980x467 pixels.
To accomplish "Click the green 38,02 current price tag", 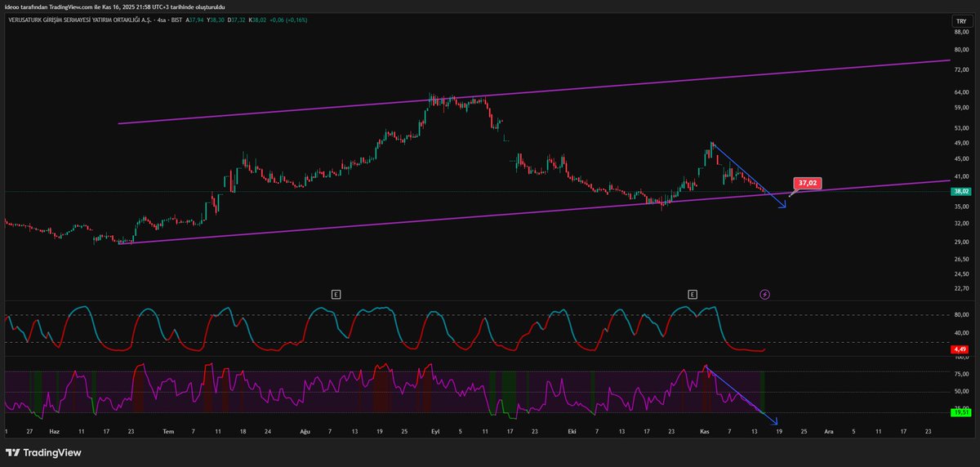I will [x=960, y=191].
